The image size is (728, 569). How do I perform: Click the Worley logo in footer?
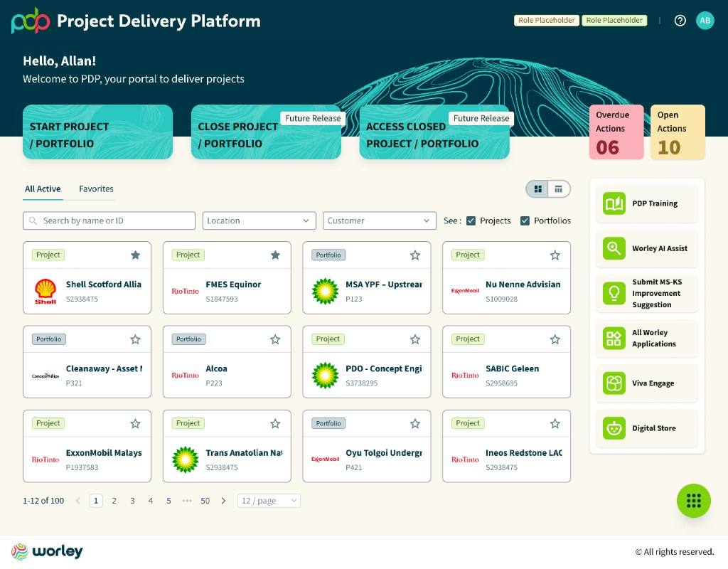(x=47, y=551)
